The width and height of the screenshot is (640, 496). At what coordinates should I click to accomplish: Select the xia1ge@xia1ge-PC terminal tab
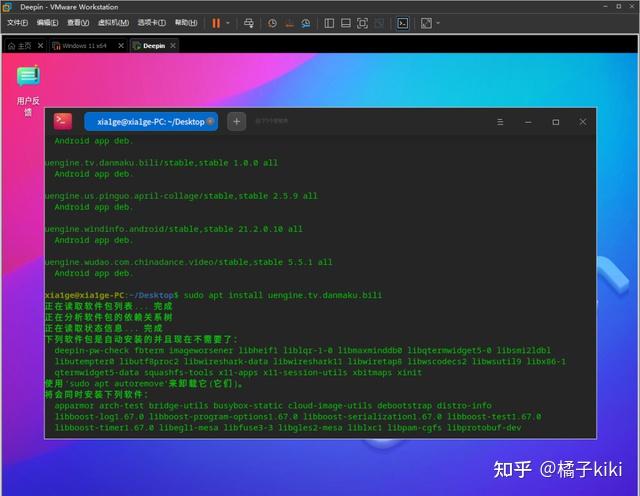[x=151, y=122]
